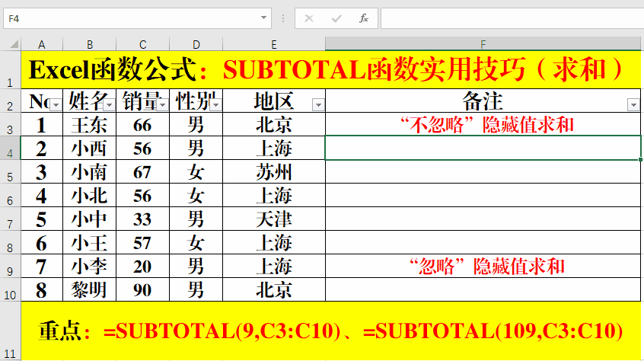This screenshot has width=644, height=361.
Task: Select the region cell 苏州
Action: pyautogui.click(x=274, y=171)
